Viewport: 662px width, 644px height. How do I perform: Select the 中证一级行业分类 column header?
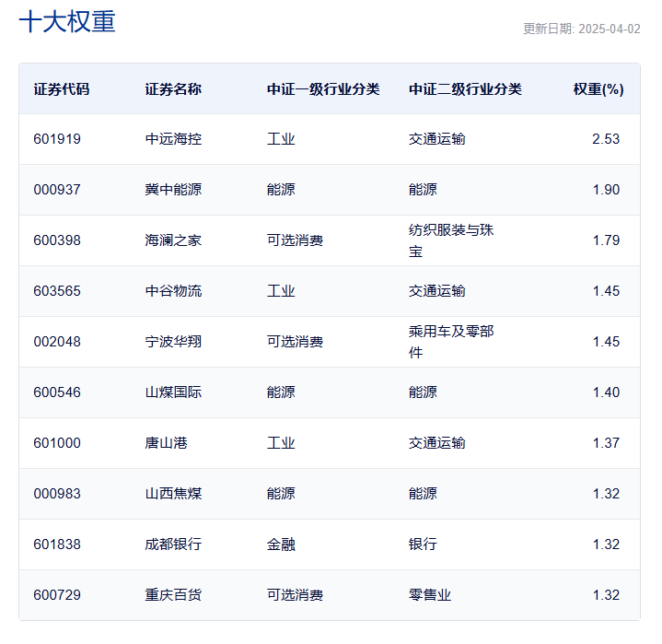tap(323, 89)
